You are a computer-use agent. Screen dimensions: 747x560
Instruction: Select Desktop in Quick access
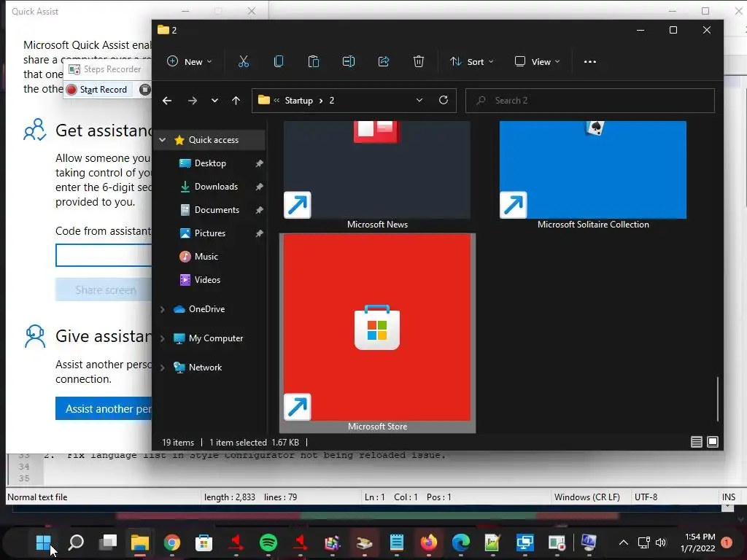point(210,163)
